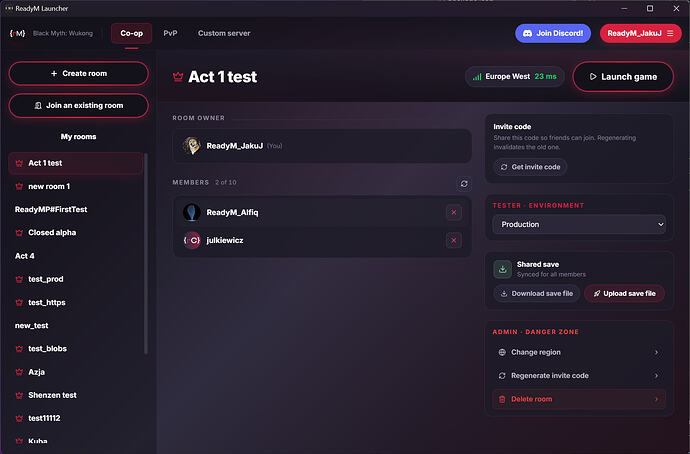Click ReadyM_JakuJ owner avatar
Screen dimensions: 690x454
click(192, 146)
